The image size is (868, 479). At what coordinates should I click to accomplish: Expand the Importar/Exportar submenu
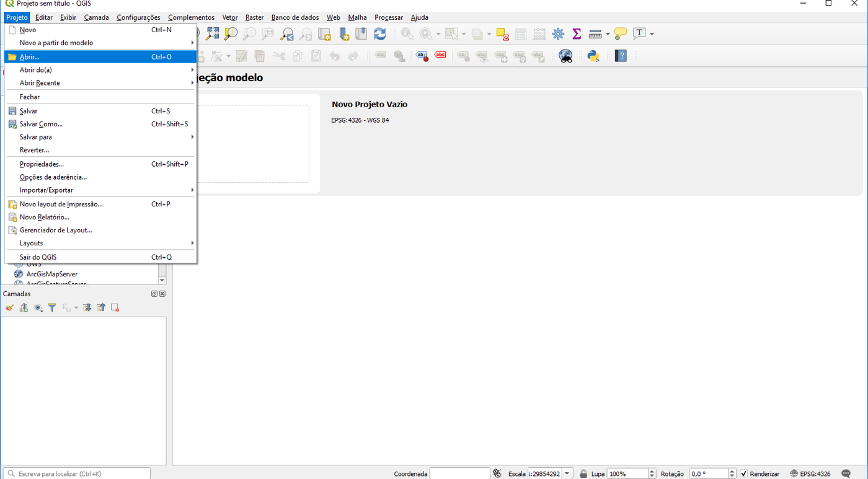point(100,190)
